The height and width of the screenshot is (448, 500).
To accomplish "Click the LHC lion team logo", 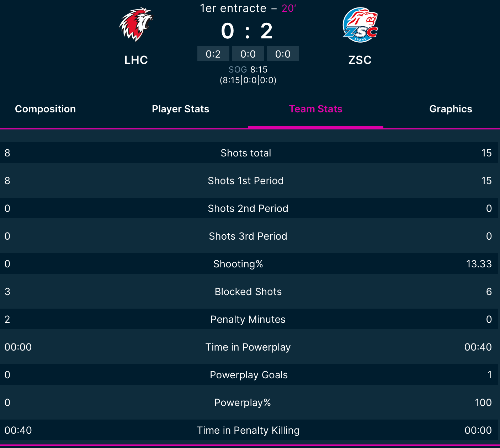I will point(136,25).
